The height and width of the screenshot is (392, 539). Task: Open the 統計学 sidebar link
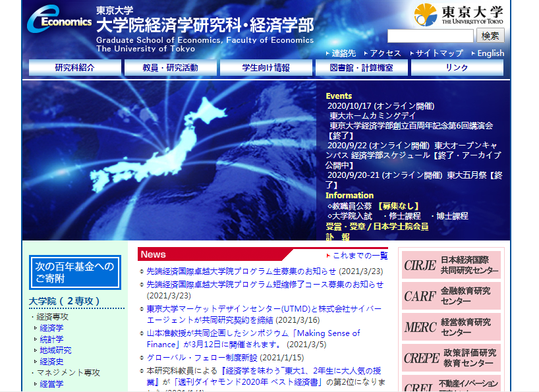point(51,339)
